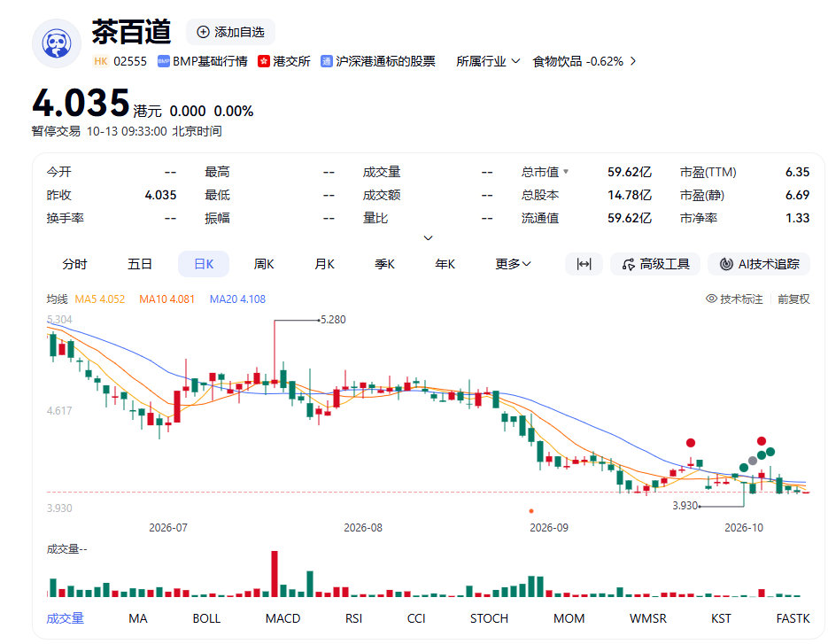
Task: Select the MA indicator tab
Action: [138, 618]
